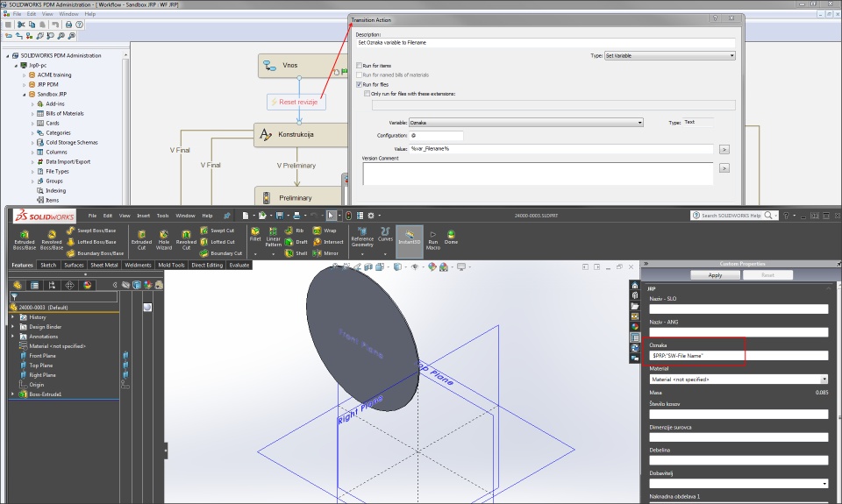This screenshot has width=842, height=504.
Task: Select Top Plane in feature tree
Action: point(40,365)
